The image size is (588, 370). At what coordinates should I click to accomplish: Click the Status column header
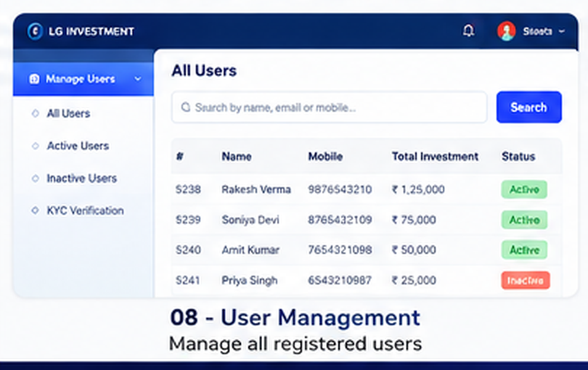coord(518,156)
